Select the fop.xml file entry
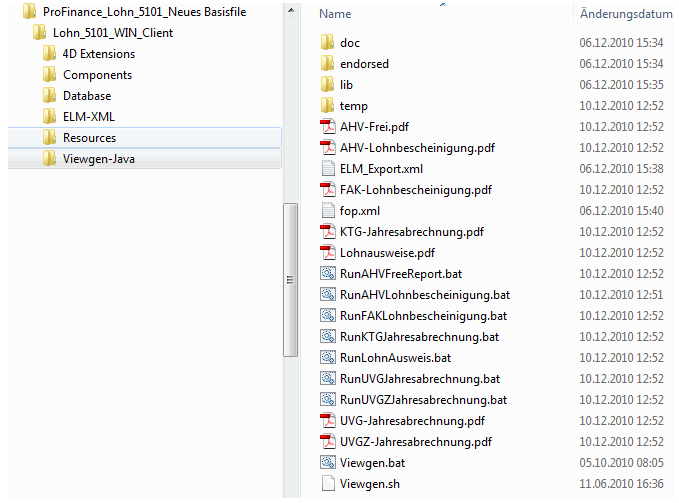This screenshot has width=679, height=503. pyautogui.click(x=360, y=211)
